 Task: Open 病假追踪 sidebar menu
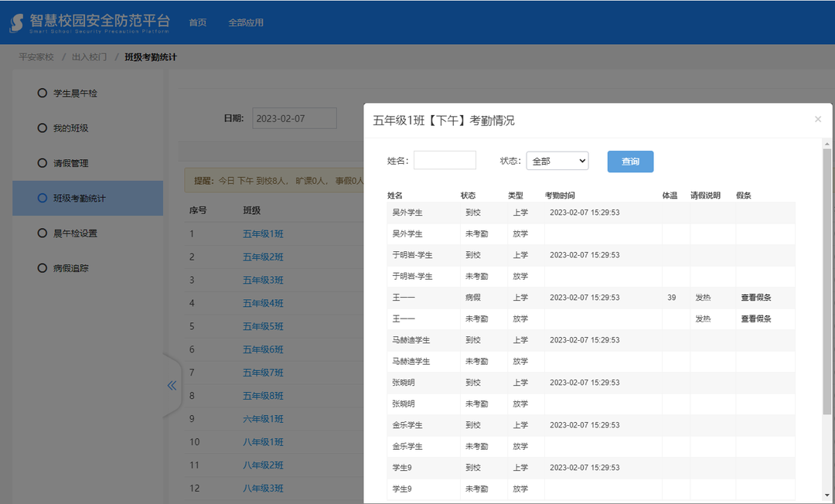point(71,268)
